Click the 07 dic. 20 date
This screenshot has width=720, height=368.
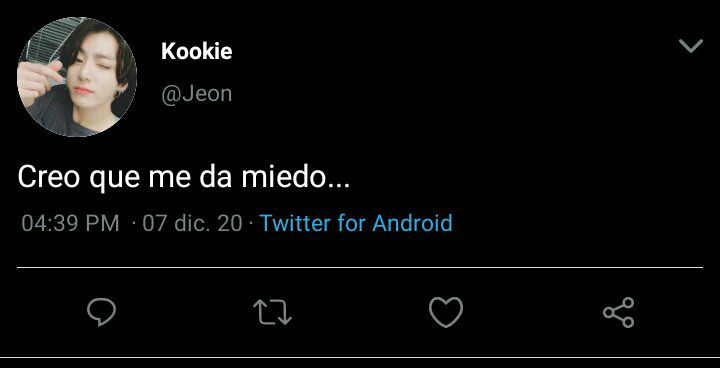pyautogui.click(x=192, y=224)
